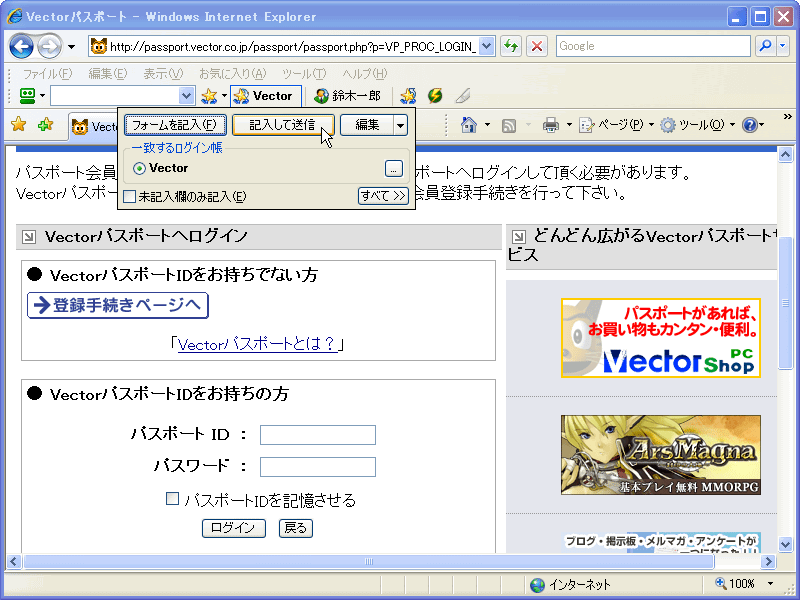Open the Vectorパスポートとは？ link
The image size is (800, 600).
(258, 344)
